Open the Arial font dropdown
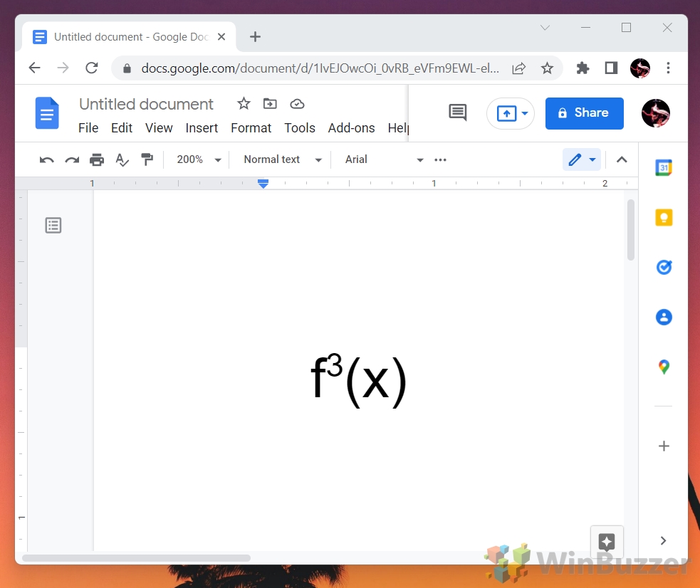 tap(384, 159)
